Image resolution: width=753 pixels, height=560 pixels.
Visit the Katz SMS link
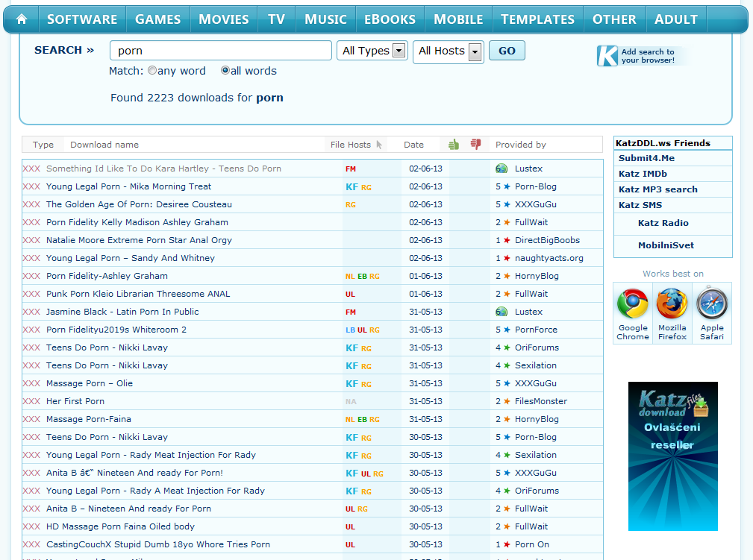640,205
